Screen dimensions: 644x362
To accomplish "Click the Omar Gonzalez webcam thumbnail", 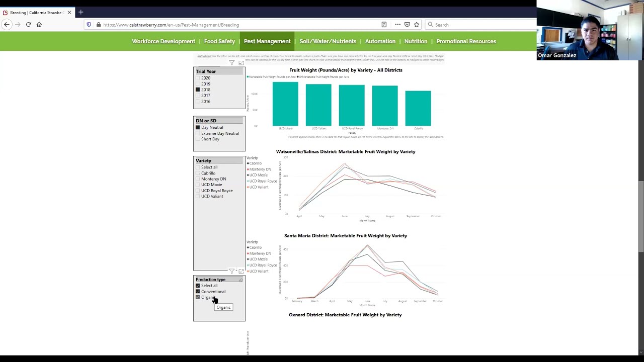I will [590, 30].
